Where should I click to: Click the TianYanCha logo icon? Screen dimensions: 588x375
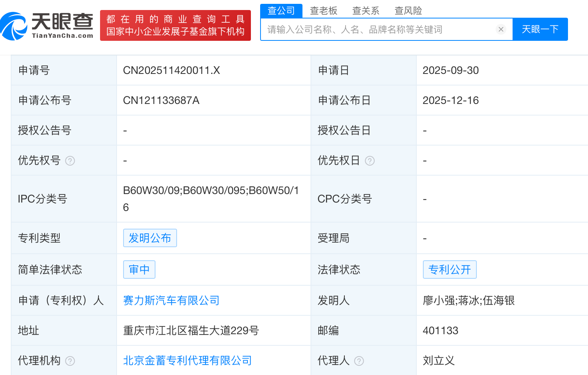tap(14, 25)
